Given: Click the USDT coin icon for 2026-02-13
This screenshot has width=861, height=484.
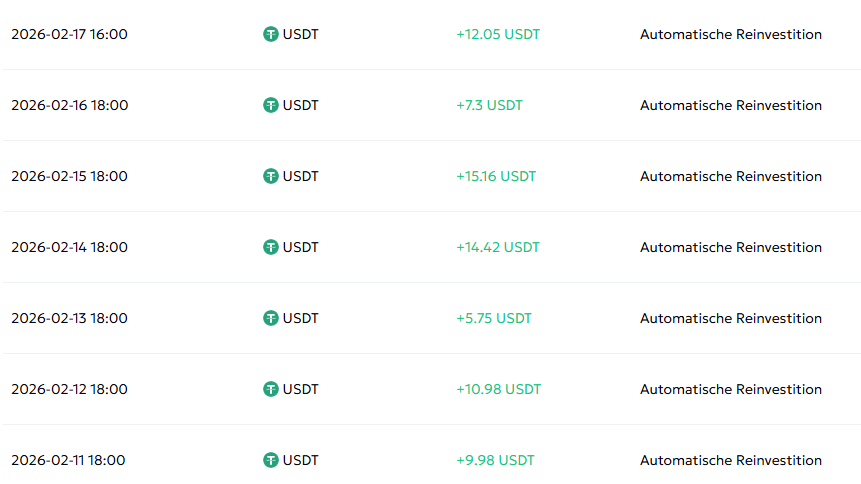Looking at the screenshot, I should 270,318.
